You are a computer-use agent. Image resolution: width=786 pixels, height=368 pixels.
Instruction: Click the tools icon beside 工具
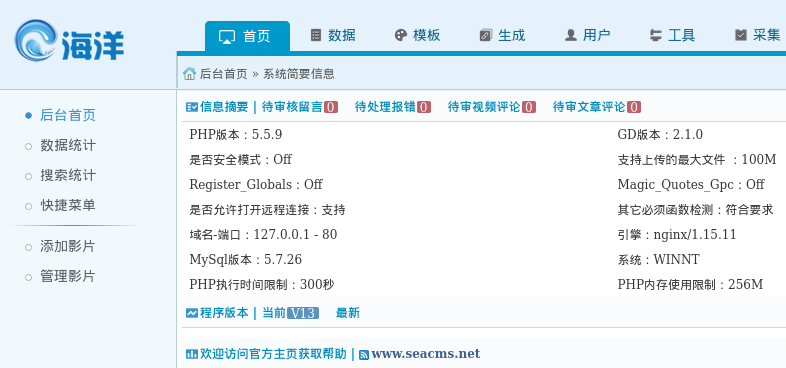[655, 35]
